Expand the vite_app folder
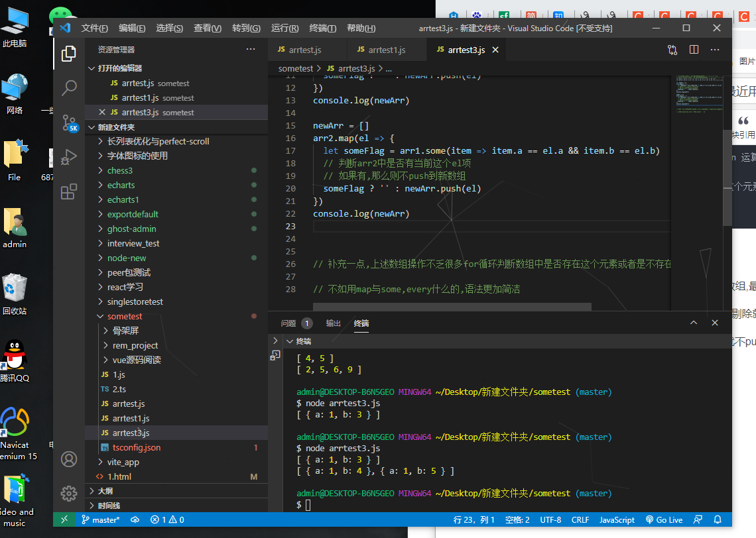 176,462
